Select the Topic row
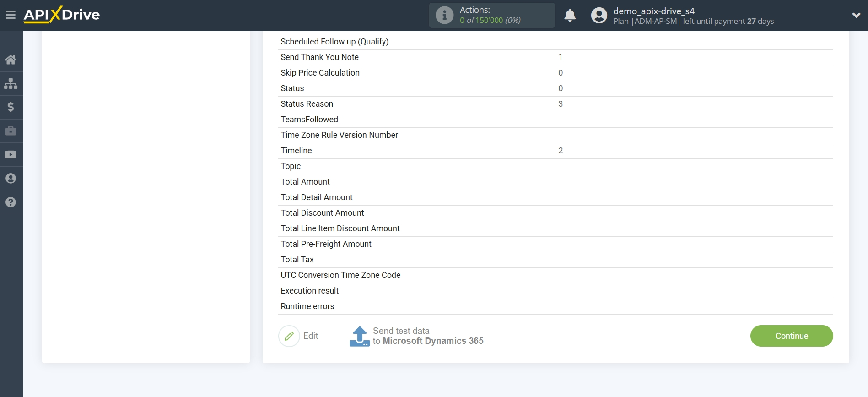868x397 pixels. coord(555,166)
